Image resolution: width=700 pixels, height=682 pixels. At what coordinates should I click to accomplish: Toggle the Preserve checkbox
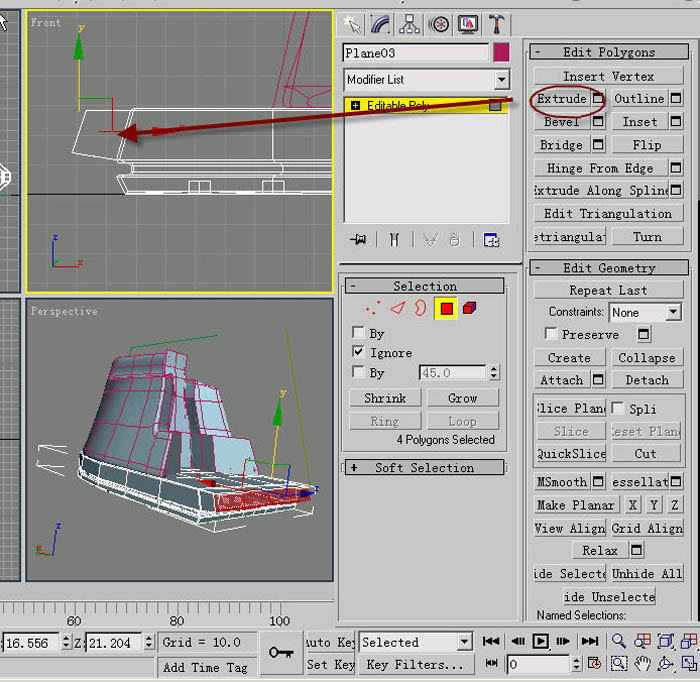click(x=551, y=333)
